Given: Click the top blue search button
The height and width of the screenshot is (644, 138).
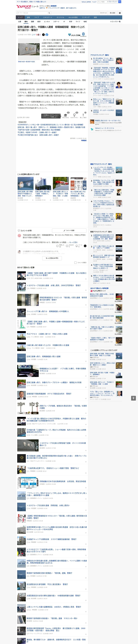Looking at the screenshot, I should click(120, 2).
